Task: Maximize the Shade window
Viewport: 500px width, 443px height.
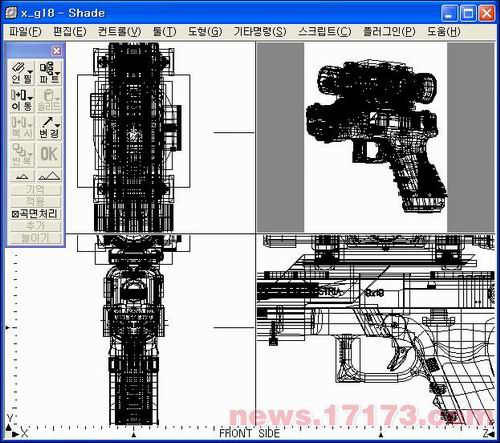Action: point(468,14)
